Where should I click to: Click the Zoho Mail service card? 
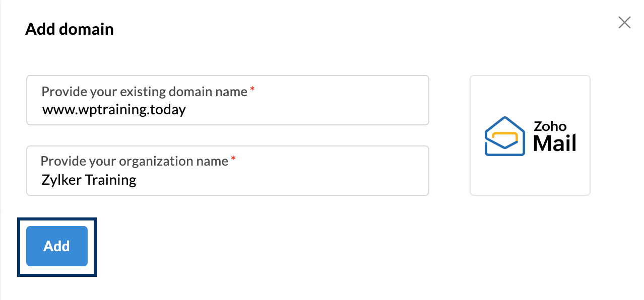(x=530, y=135)
